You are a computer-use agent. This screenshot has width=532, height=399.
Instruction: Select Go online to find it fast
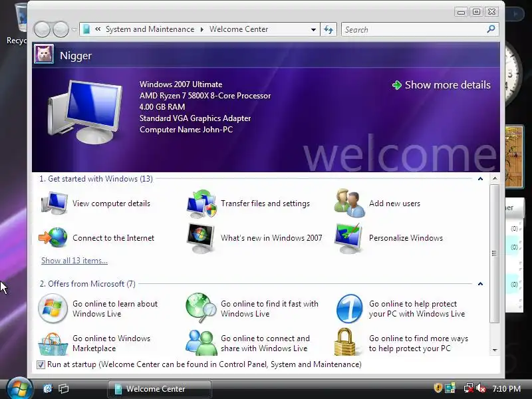253,309
